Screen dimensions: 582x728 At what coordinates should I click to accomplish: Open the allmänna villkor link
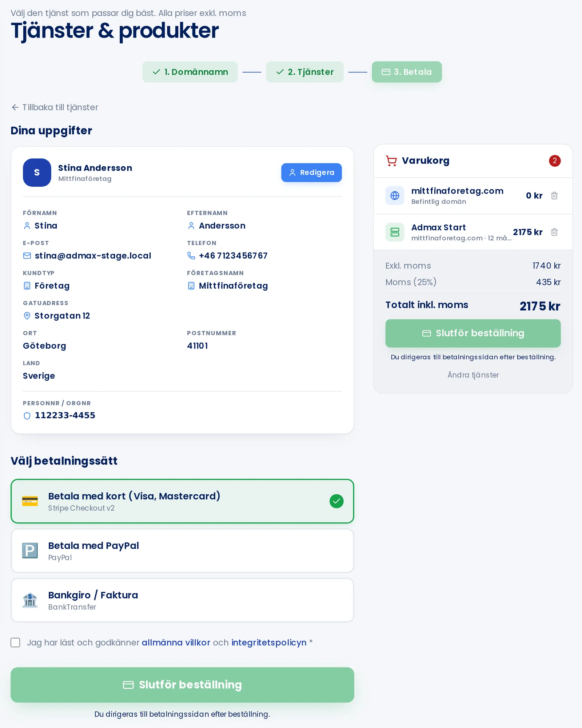[x=176, y=642]
